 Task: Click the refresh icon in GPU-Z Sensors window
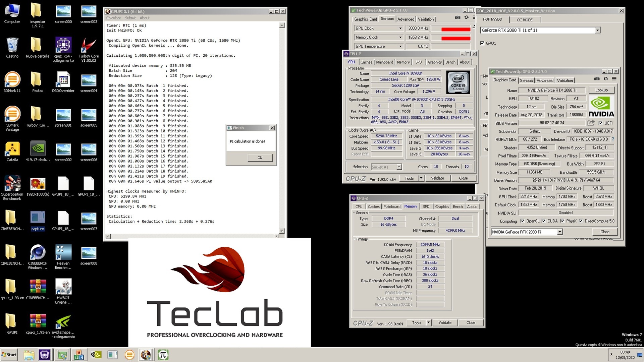coord(467,17)
